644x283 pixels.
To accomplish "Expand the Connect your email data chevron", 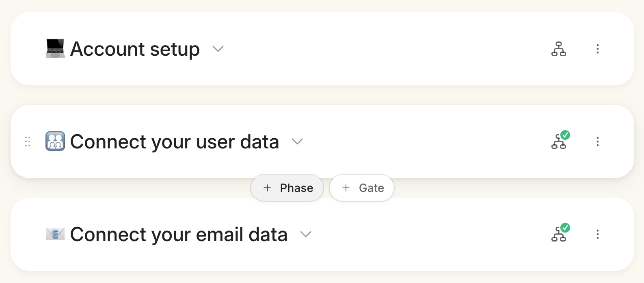I will (305, 235).
